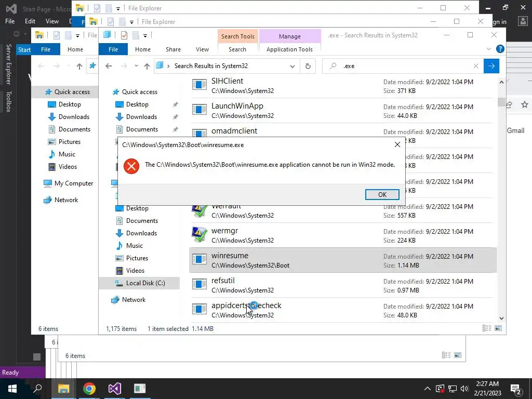Switch to the Share ribbon tab
The width and height of the screenshot is (532, 399).
coord(173,49)
